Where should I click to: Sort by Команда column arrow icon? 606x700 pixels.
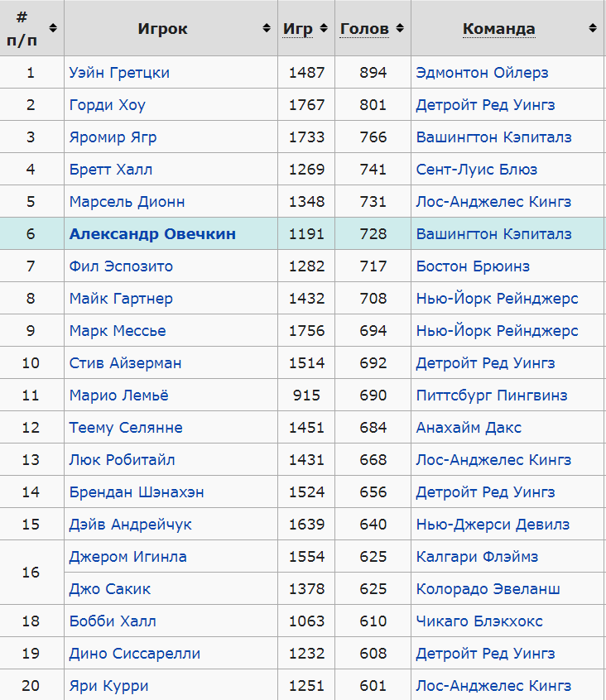(x=593, y=28)
